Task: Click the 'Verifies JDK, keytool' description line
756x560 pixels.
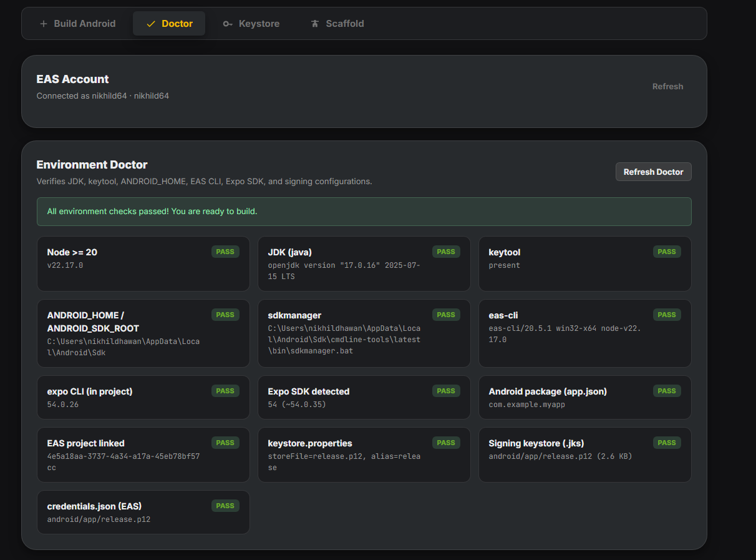Action: coord(204,182)
